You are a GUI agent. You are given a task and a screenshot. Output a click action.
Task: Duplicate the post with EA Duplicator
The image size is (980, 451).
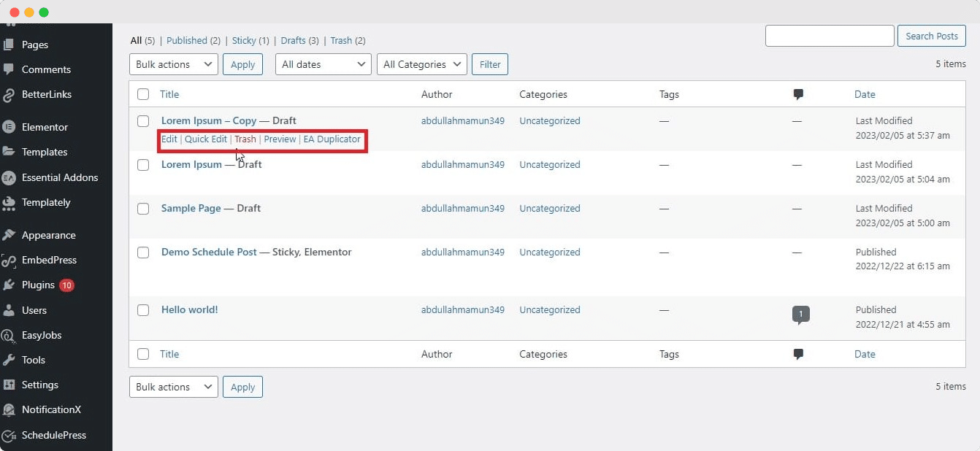332,139
